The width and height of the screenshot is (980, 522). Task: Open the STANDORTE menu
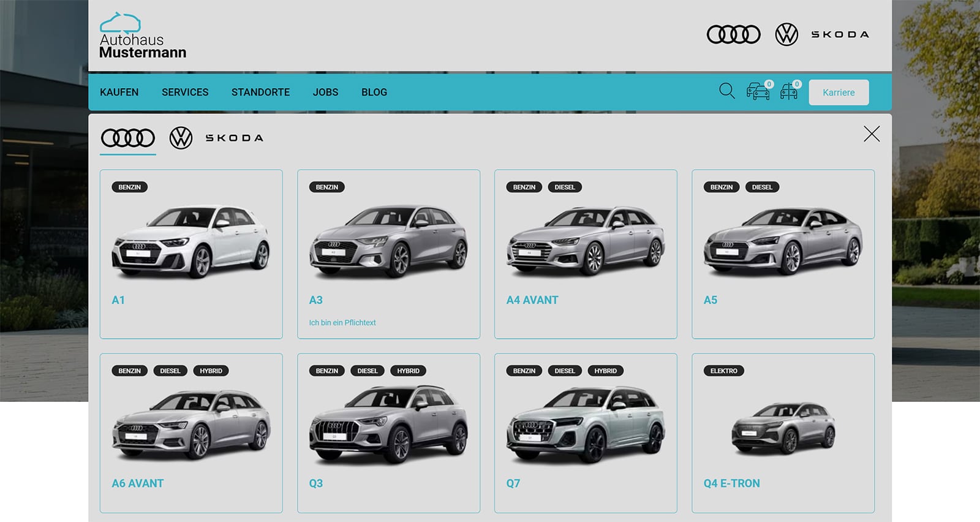(260, 92)
